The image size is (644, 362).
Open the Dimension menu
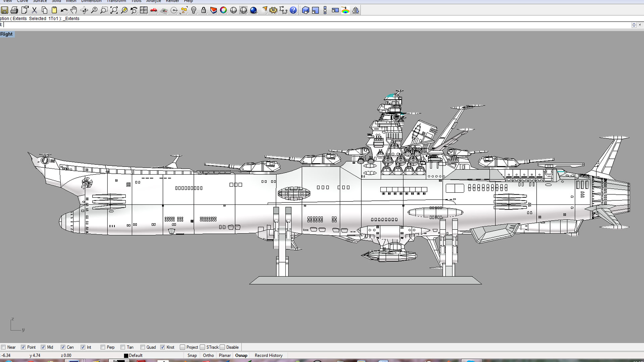(x=91, y=1)
